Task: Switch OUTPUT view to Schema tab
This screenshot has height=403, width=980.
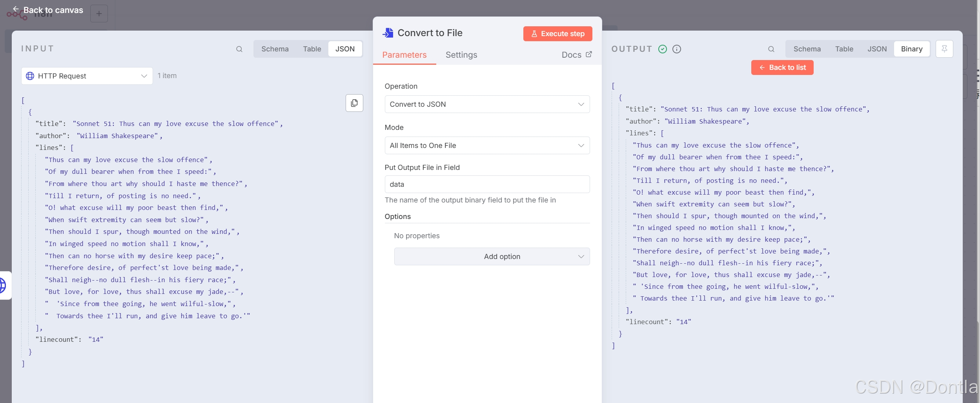Action: 807,49
